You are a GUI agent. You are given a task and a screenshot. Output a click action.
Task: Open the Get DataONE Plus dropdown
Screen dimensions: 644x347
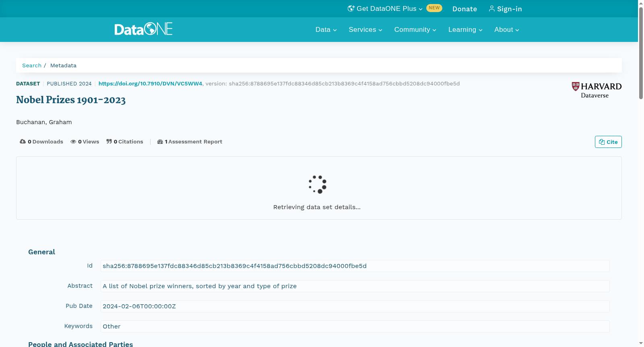pyautogui.click(x=385, y=9)
